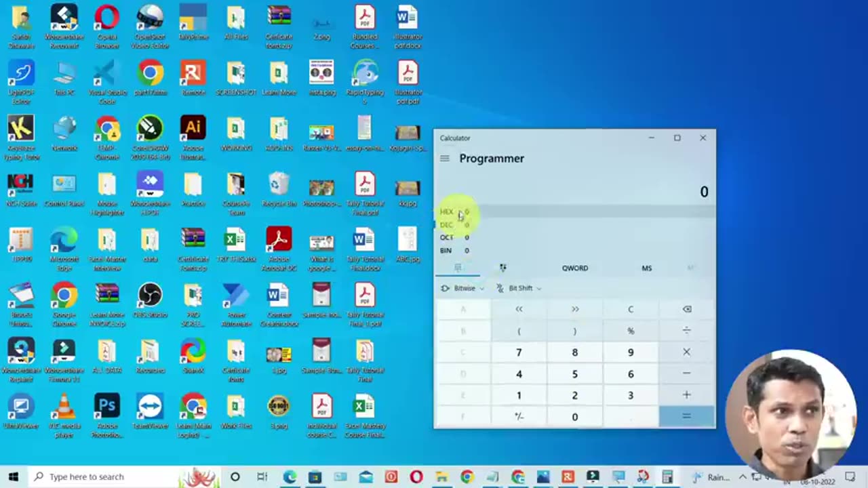
Task: Open Adobe Illustrator desktop shortcut
Action: (x=193, y=138)
